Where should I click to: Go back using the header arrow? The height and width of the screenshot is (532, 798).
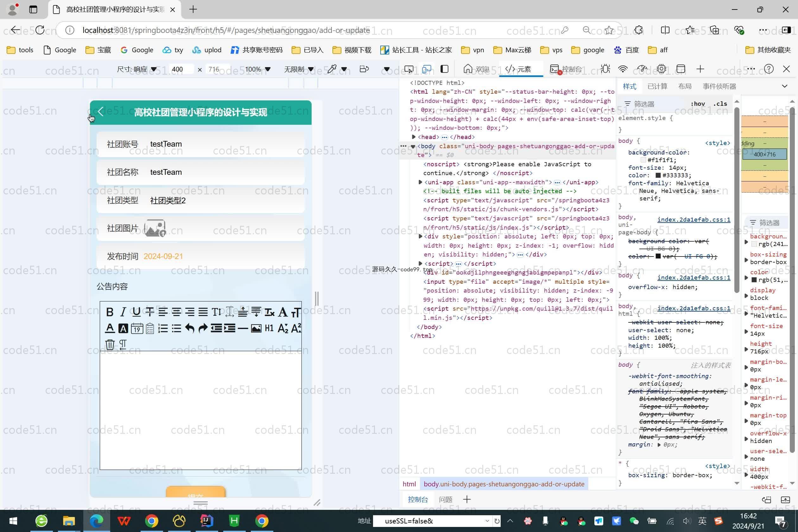click(x=100, y=111)
